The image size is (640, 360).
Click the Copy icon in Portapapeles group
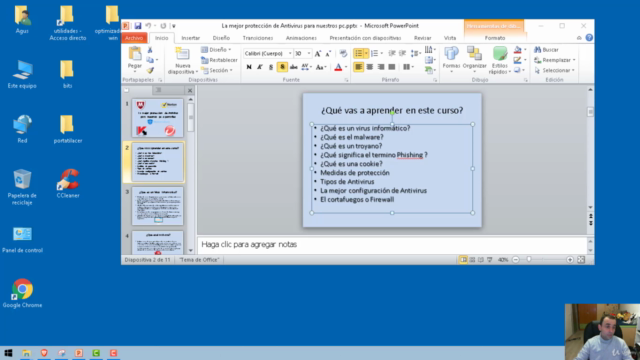(x=150, y=60)
